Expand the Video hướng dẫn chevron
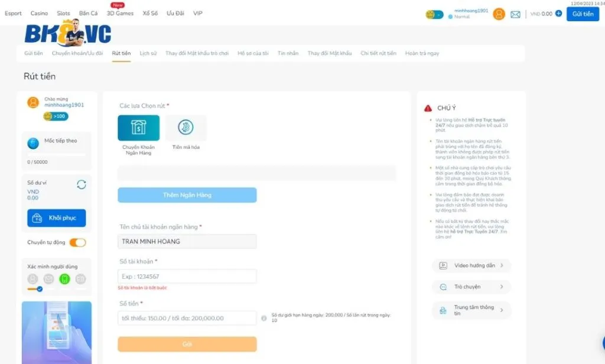The width and height of the screenshot is (605, 364). pos(502,265)
